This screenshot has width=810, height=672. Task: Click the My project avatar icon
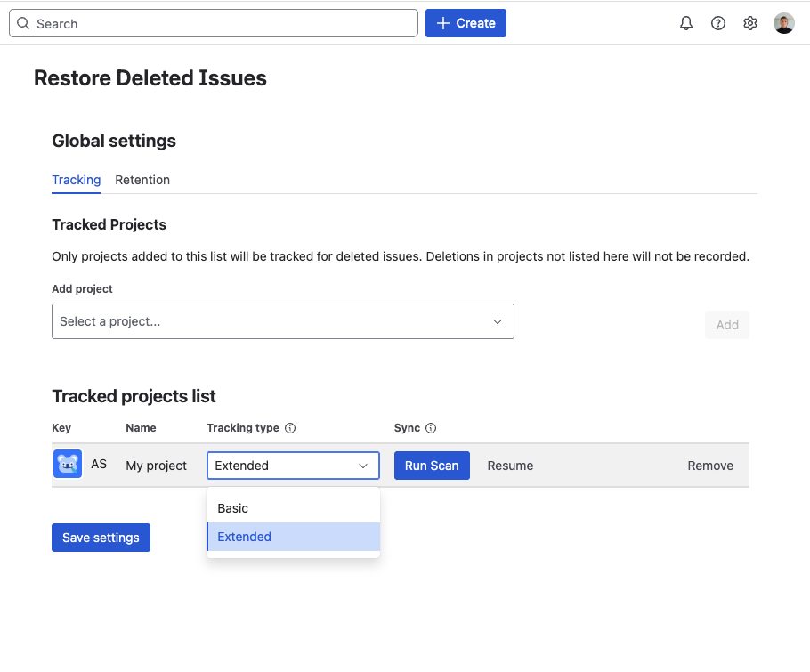[67, 464]
